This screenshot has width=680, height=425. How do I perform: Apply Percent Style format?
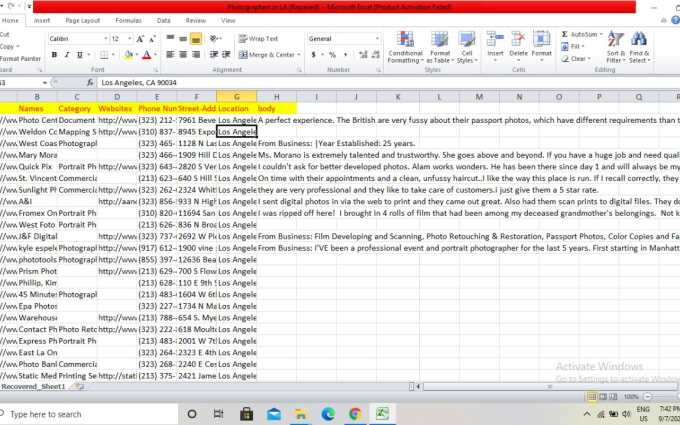pyautogui.click(x=332, y=55)
